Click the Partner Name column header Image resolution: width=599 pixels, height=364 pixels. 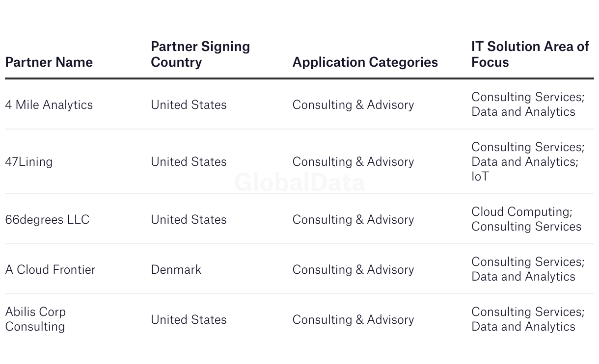coord(49,62)
